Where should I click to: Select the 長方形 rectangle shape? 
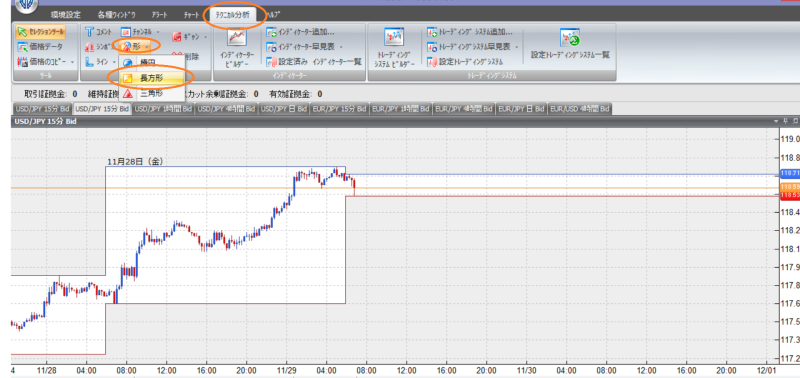click(x=152, y=78)
